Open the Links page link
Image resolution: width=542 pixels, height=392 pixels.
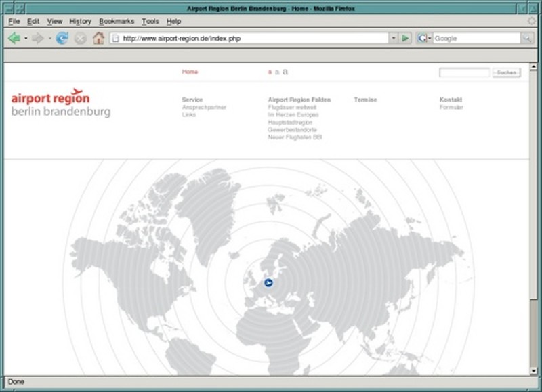(189, 114)
